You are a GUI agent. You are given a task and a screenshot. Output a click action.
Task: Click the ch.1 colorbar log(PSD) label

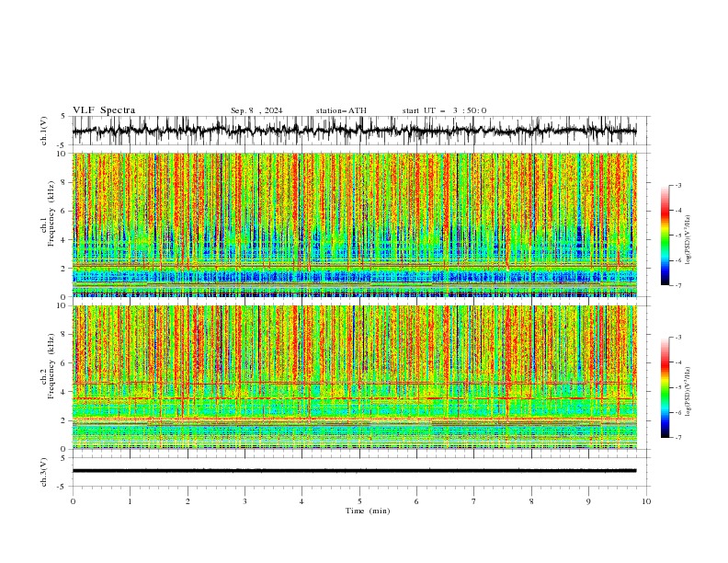click(x=688, y=240)
